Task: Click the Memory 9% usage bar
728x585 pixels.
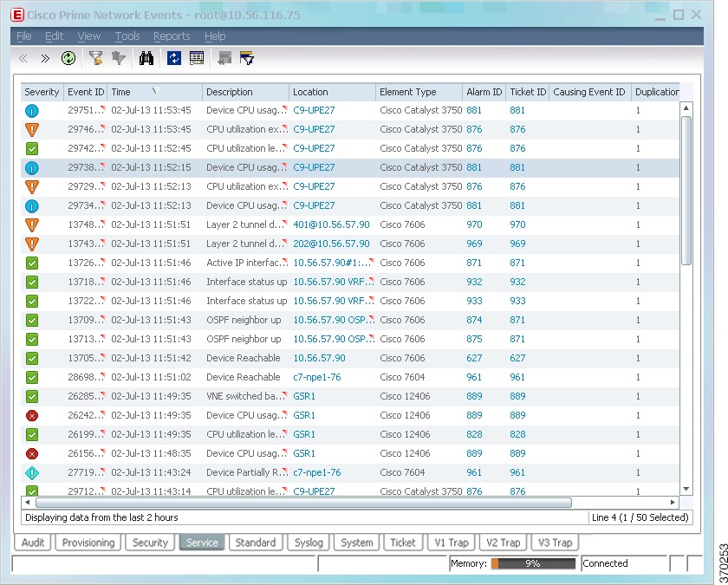Action: pos(533,563)
